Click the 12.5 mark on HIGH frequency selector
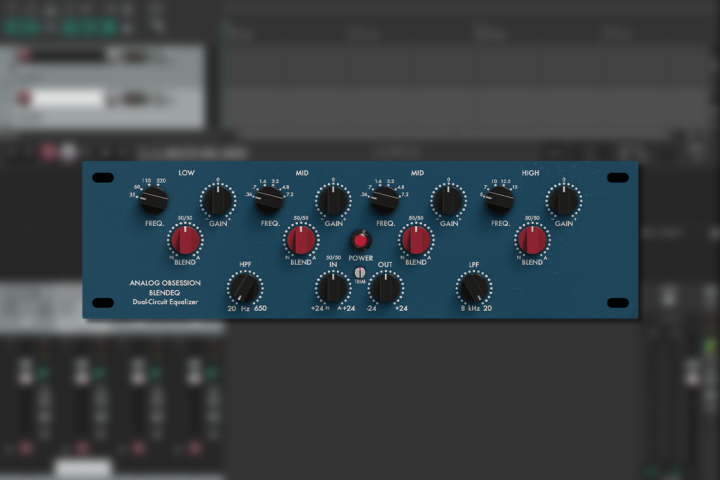720x480 pixels. point(506,181)
